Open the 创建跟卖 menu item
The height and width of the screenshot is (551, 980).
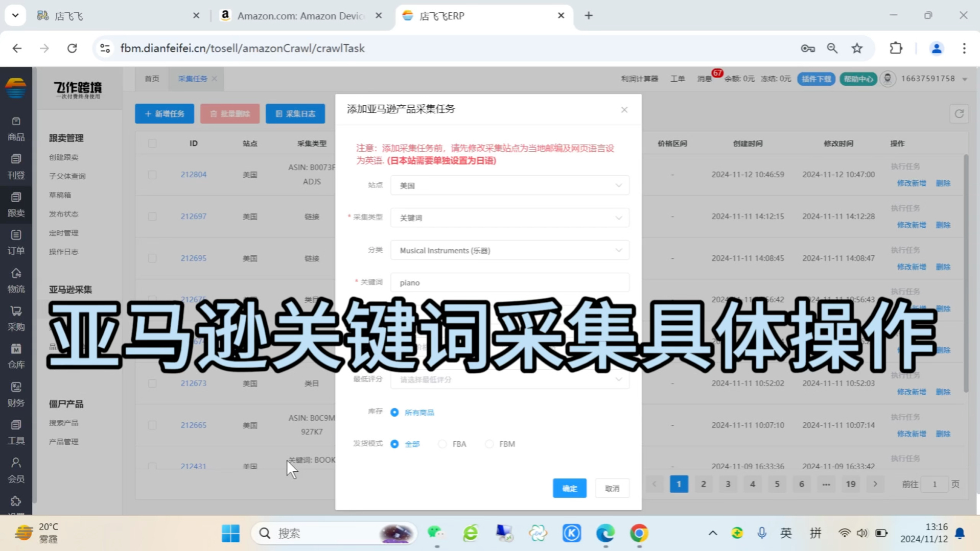point(64,157)
